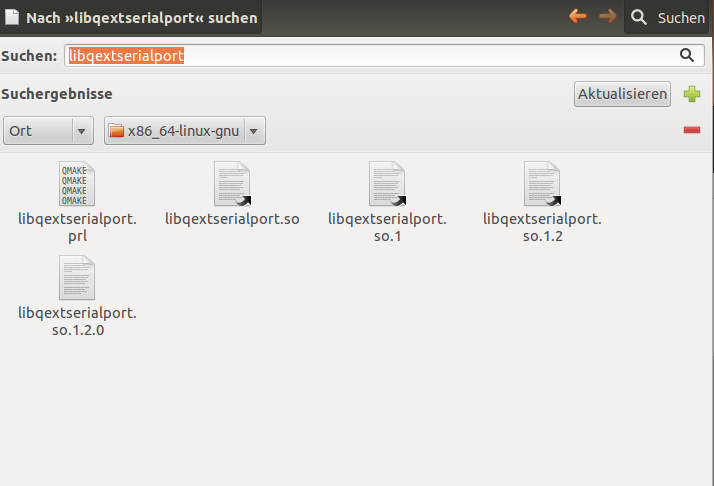Open the Ort criterion dropdown
The width and height of the screenshot is (714, 486).
coord(48,131)
